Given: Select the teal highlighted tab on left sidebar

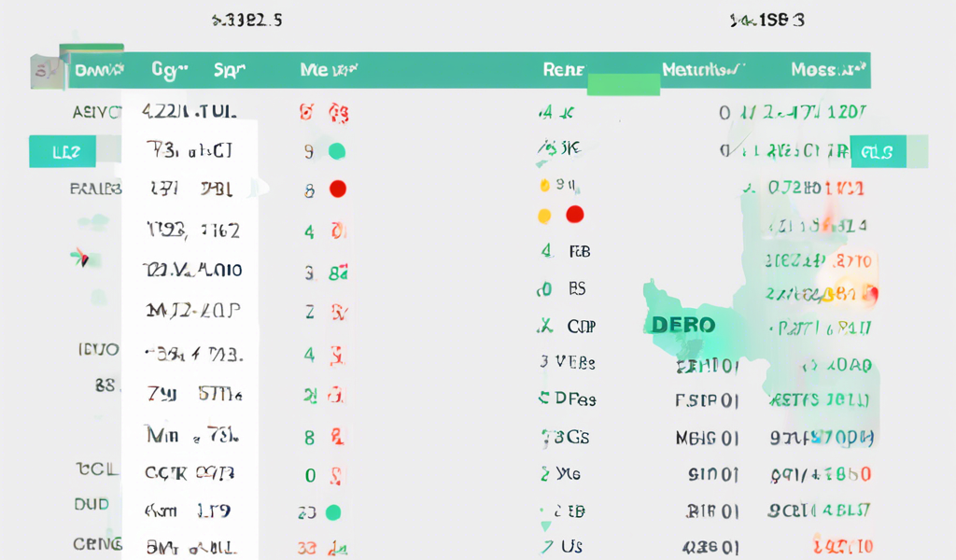Looking at the screenshot, I should click(62, 151).
